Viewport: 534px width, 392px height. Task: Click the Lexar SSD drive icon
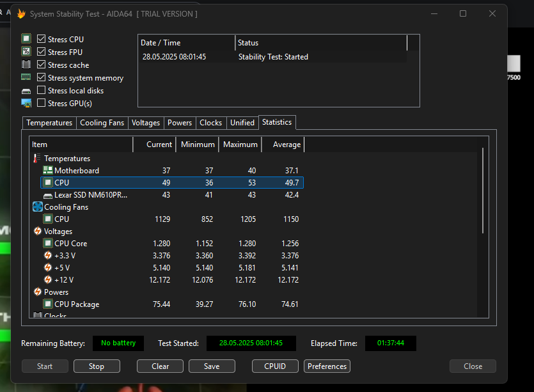(x=48, y=196)
